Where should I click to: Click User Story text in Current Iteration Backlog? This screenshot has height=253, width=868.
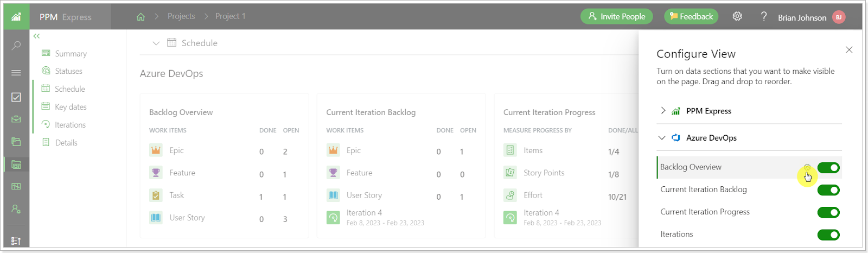pos(364,195)
